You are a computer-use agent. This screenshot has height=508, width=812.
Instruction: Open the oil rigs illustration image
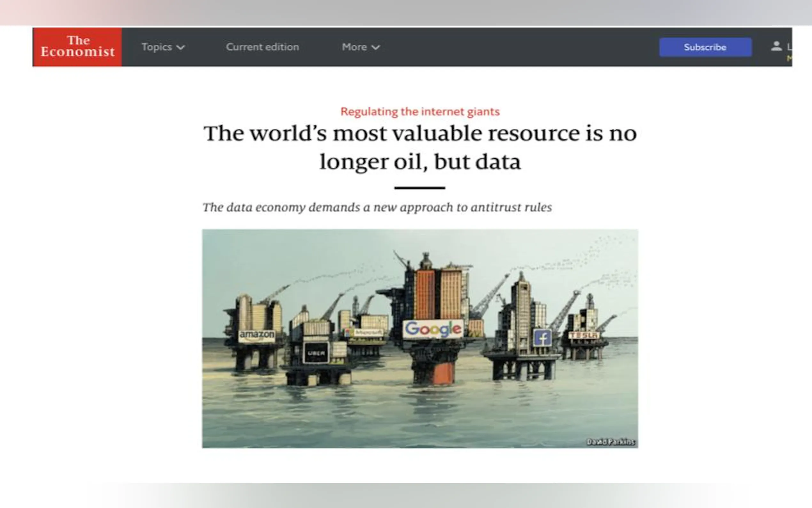click(420, 338)
